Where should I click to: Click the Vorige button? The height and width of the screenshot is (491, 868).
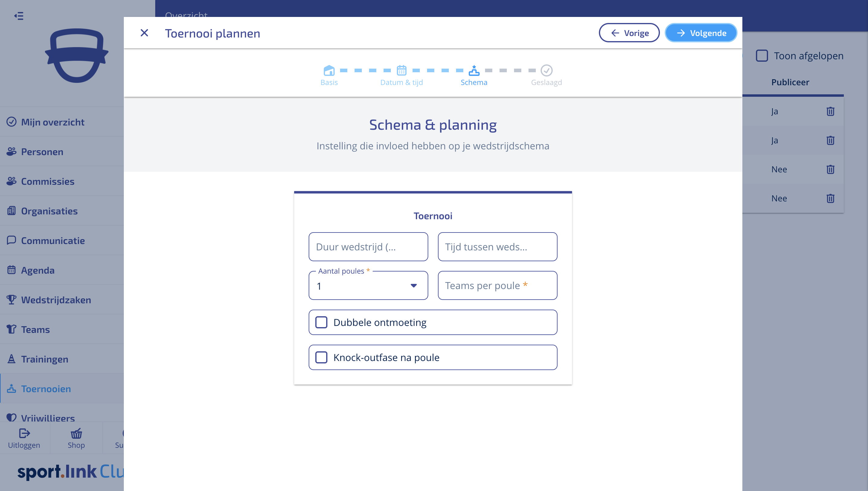pos(629,33)
